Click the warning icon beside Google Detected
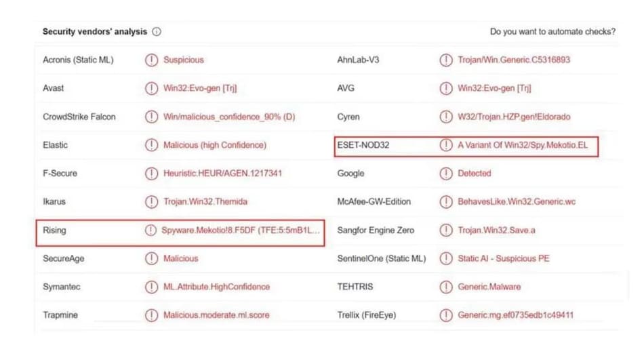The image size is (644, 362). pyautogui.click(x=445, y=174)
